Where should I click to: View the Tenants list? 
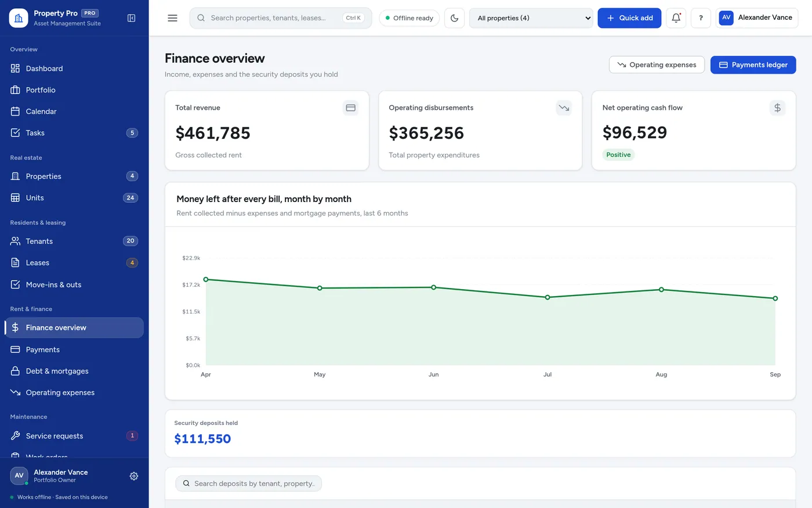click(x=74, y=242)
